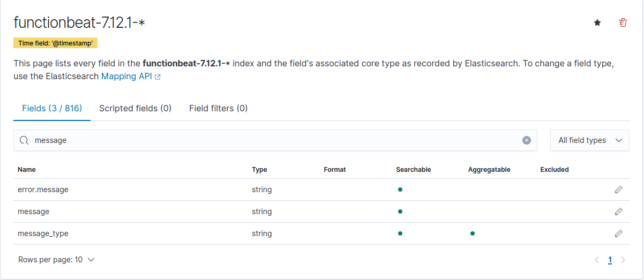Delete index pattern using trash icon
The height and width of the screenshot is (280, 644).
point(623,22)
